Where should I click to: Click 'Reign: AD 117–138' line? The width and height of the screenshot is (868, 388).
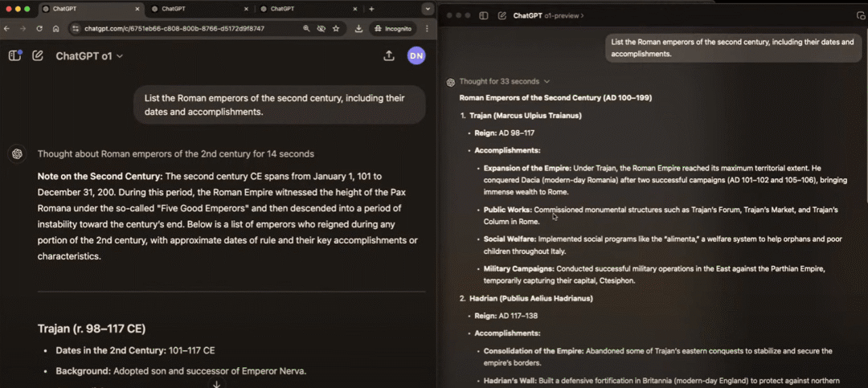(506, 316)
